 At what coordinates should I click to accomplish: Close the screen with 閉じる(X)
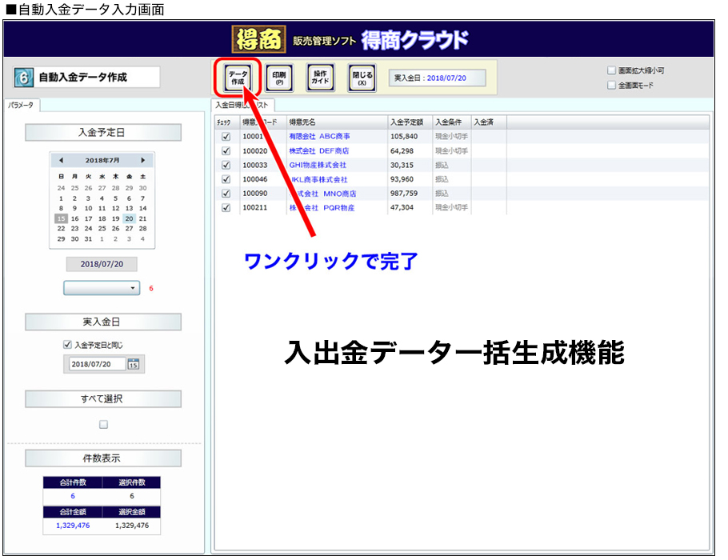coord(362,78)
